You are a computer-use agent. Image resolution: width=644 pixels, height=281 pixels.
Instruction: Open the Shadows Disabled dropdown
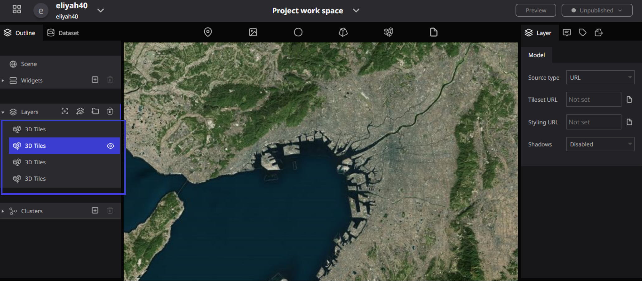pyautogui.click(x=600, y=144)
